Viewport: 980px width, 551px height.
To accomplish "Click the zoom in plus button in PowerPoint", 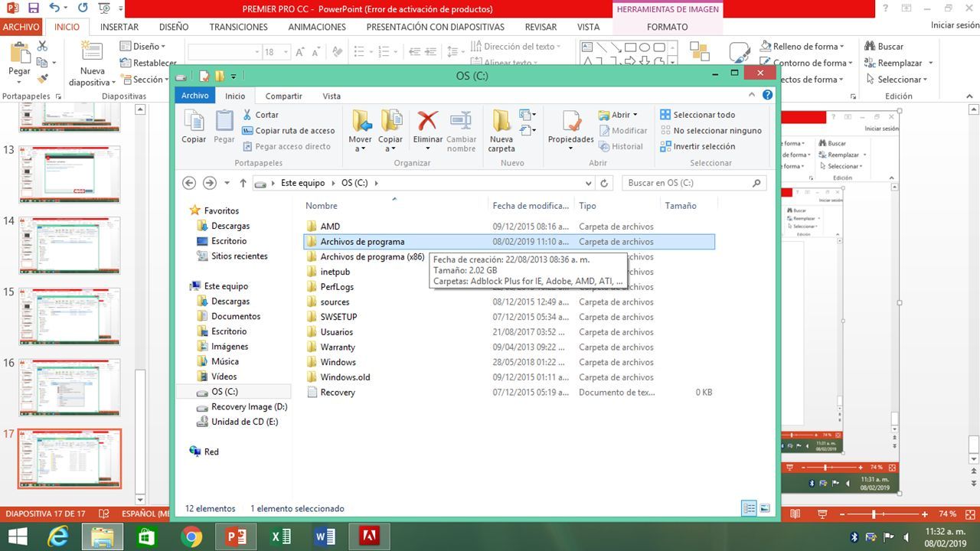I will tap(923, 514).
